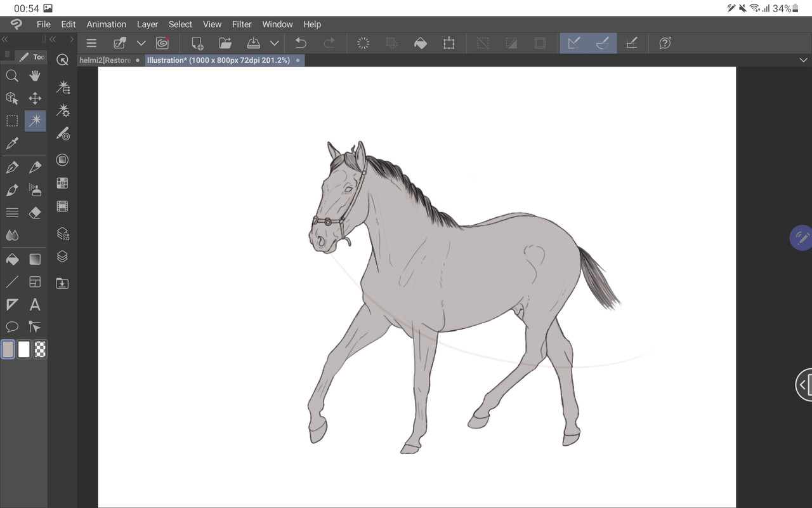Create a new canvas file
The width and height of the screenshot is (812, 508).
(197, 43)
